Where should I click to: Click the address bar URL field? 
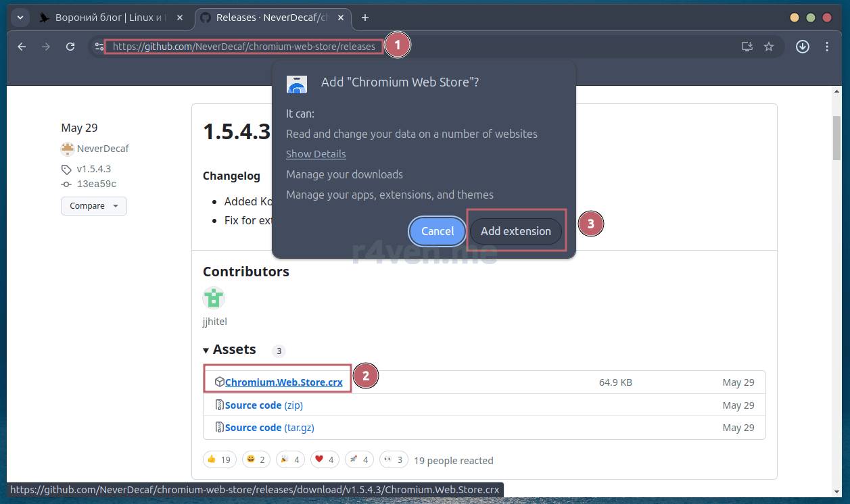(x=243, y=47)
